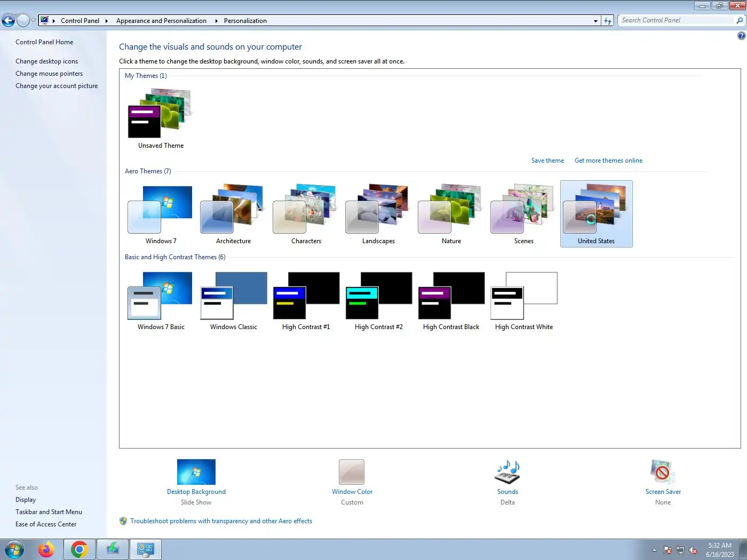Switch to the Windows Classic theme

click(233, 300)
